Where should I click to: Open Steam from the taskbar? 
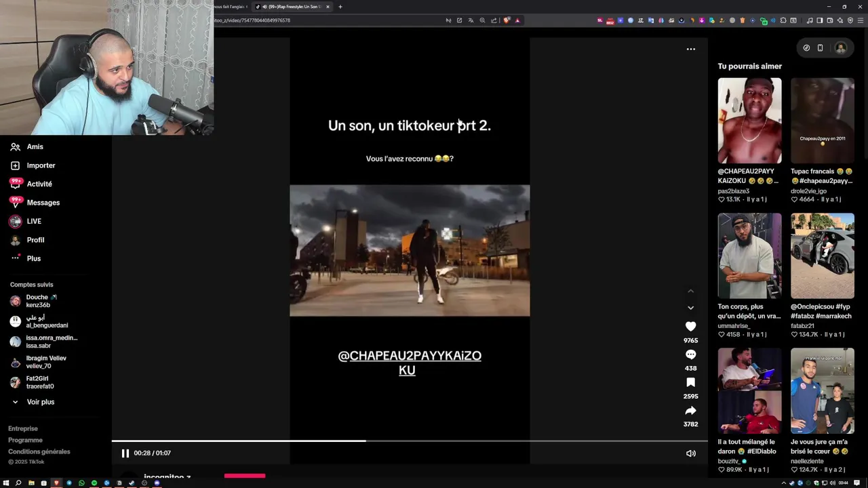pos(132,483)
